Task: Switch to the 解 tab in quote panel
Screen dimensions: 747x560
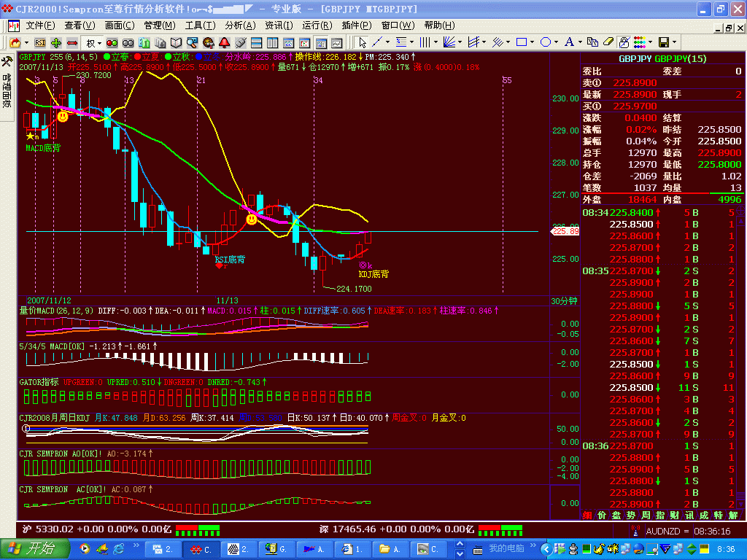Action: tap(732, 516)
